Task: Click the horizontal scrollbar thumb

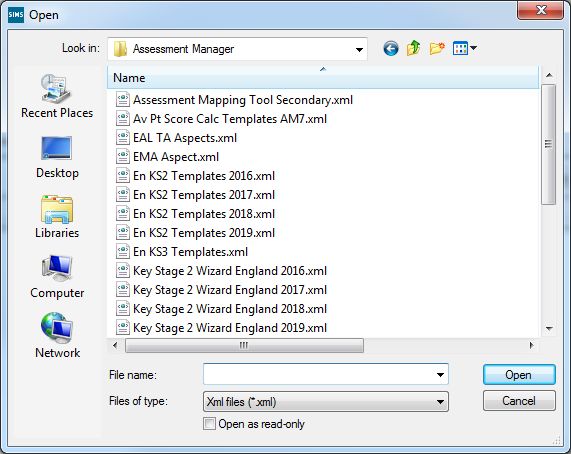Action: click(244, 346)
